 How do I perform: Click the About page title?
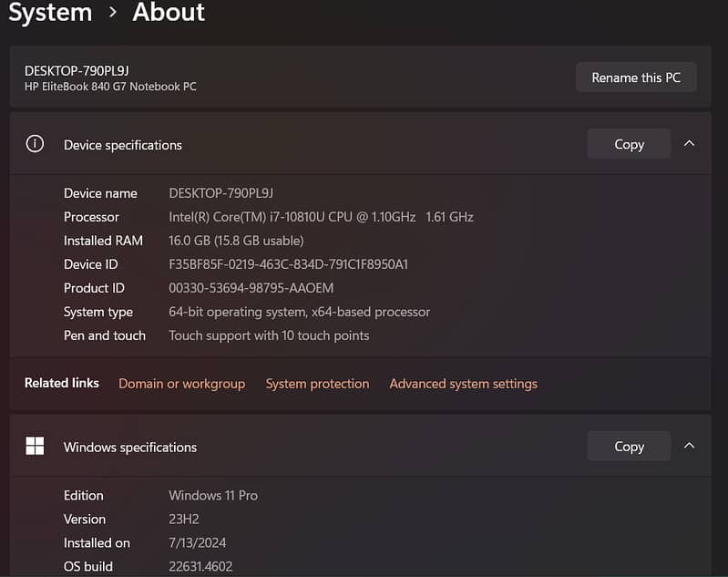(169, 13)
